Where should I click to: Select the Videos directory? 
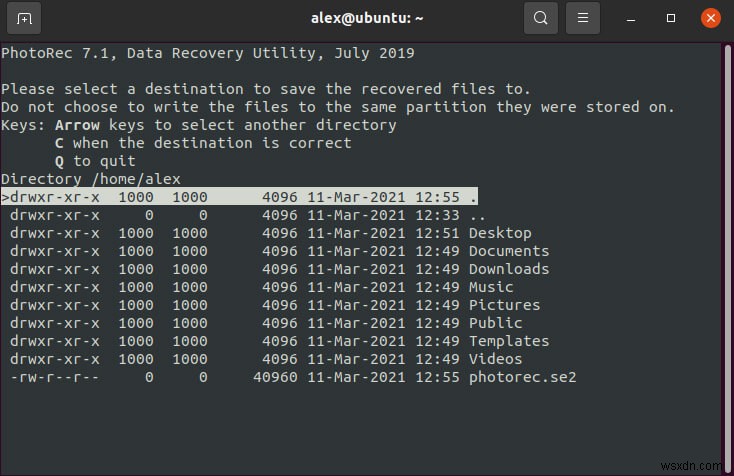coord(495,359)
